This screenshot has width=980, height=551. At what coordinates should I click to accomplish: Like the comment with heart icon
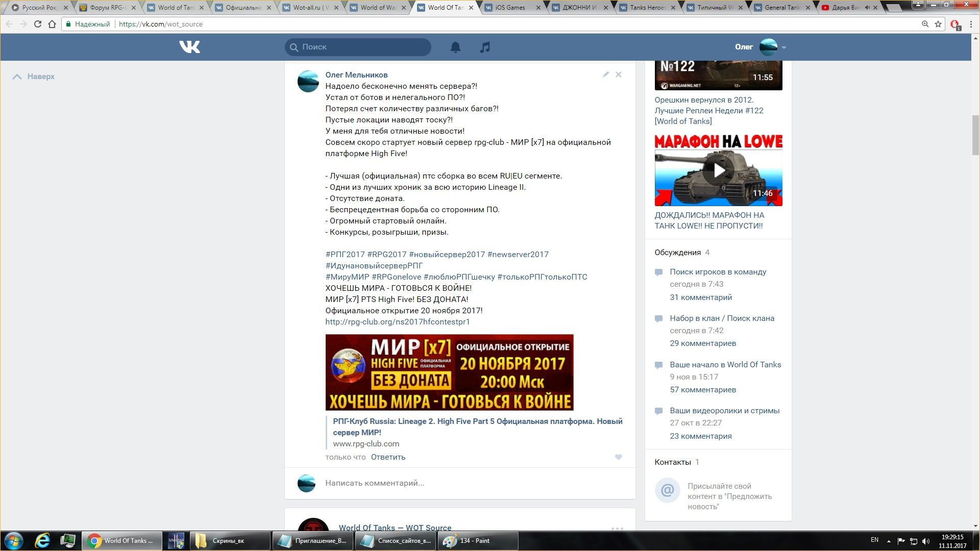(x=619, y=457)
